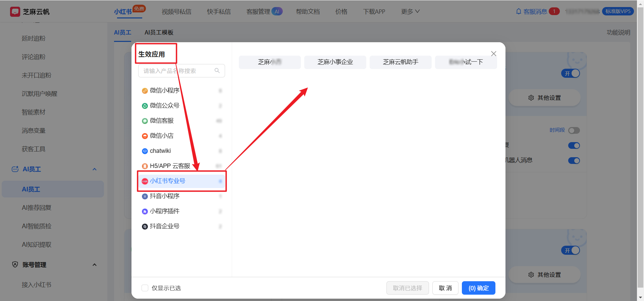Viewport: 644px width, 301px height.
Task: Click the AI员工 sidebar robot icon
Action: [15, 169]
